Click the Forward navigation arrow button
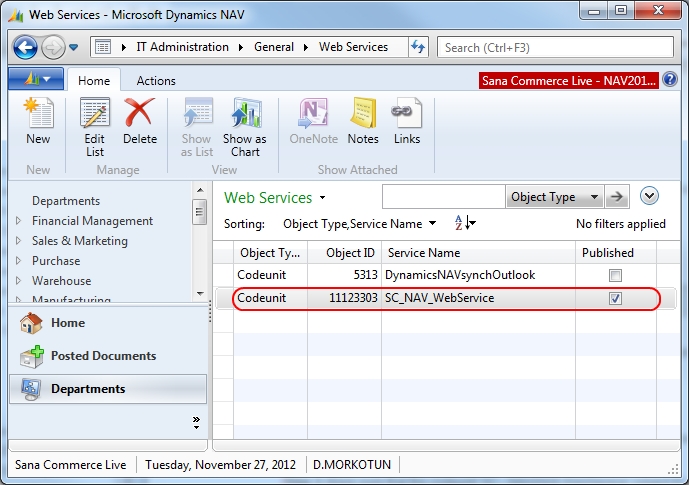 pyautogui.click(x=53, y=47)
